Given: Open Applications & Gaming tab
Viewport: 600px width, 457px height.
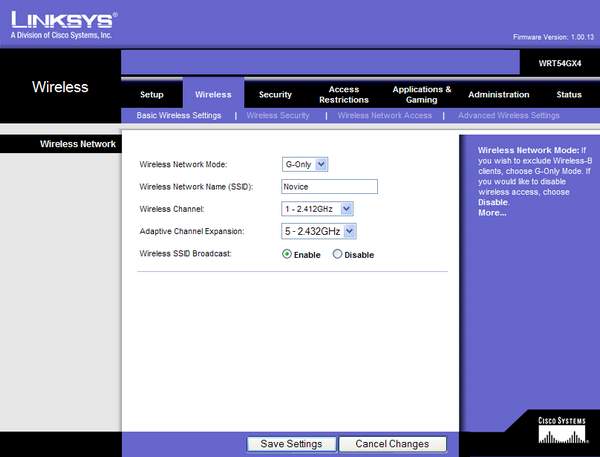Looking at the screenshot, I should (x=422, y=94).
